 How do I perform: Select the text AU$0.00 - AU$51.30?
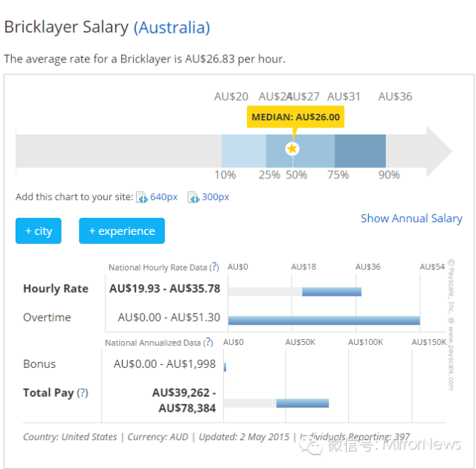coord(169,317)
